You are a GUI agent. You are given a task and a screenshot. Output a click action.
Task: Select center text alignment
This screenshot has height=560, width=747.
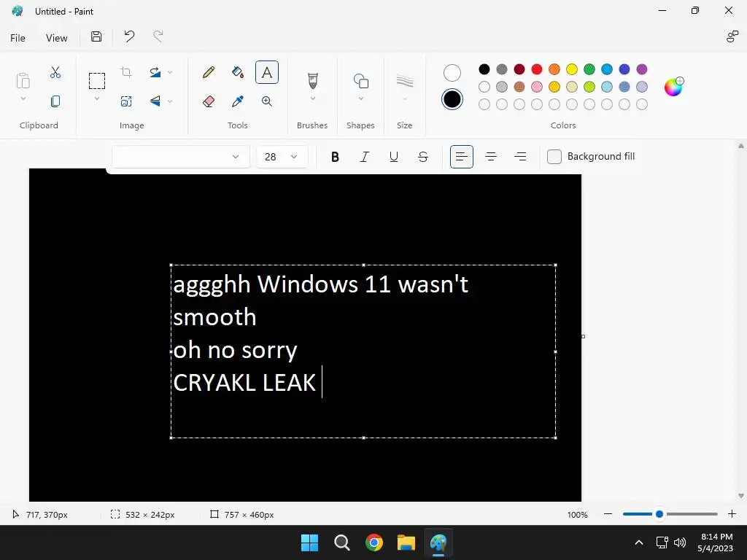(x=491, y=157)
